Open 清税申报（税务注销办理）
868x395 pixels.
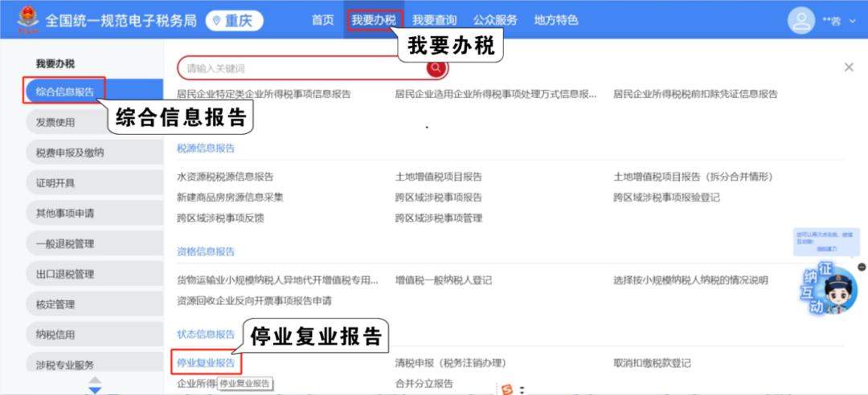coord(451,364)
